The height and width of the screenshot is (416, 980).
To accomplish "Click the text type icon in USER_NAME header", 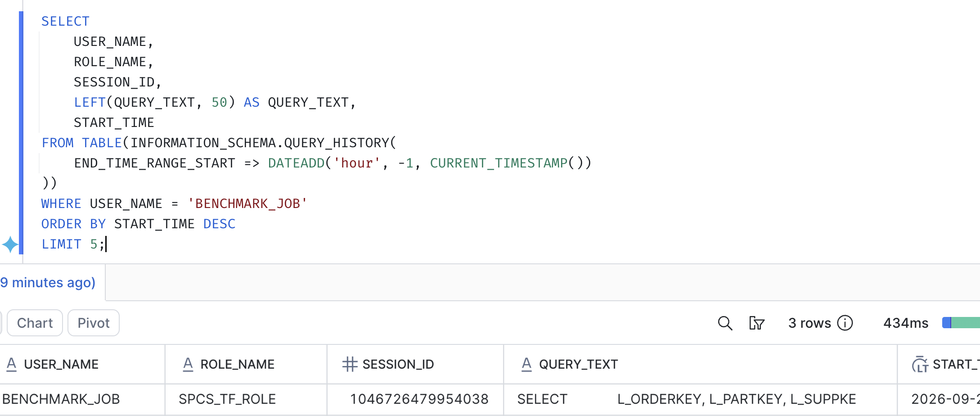I will tap(11, 364).
